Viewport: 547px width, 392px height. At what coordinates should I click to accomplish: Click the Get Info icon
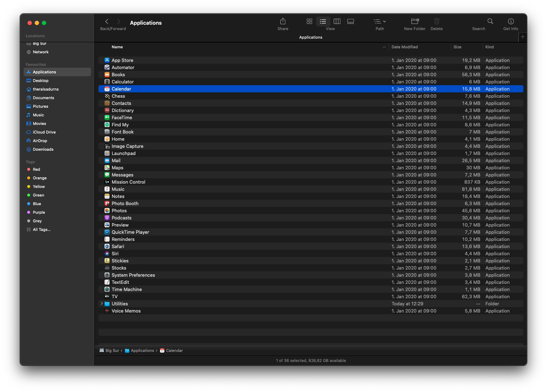pos(511,21)
